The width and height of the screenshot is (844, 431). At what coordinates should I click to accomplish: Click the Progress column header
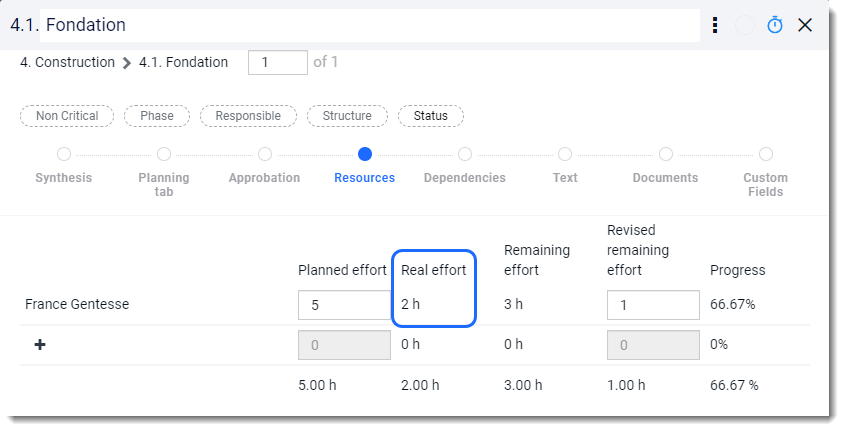pos(737,270)
